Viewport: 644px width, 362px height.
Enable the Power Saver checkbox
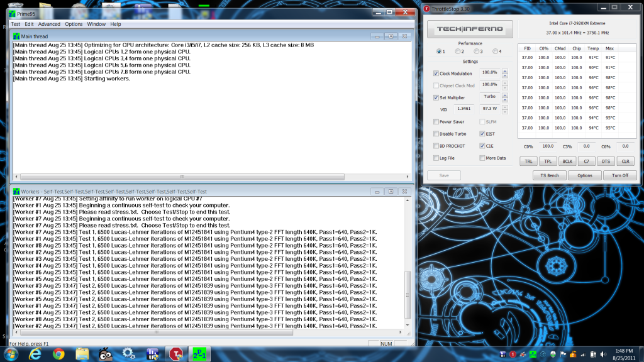[x=436, y=122]
